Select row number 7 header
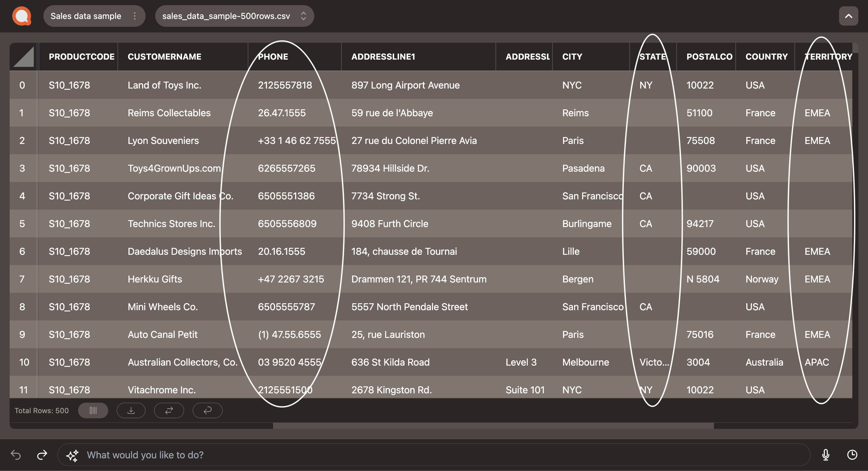Screen dimensions: 868x471 click(22, 279)
